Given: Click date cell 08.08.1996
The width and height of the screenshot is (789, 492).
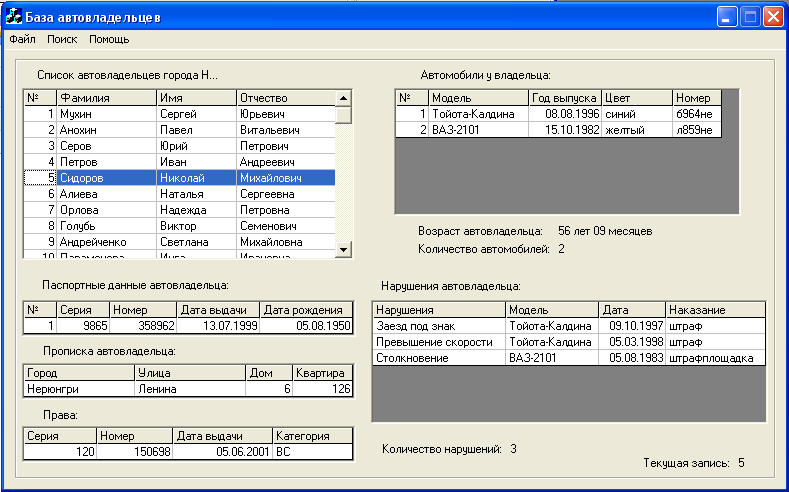Looking at the screenshot, I should (565, 114).
